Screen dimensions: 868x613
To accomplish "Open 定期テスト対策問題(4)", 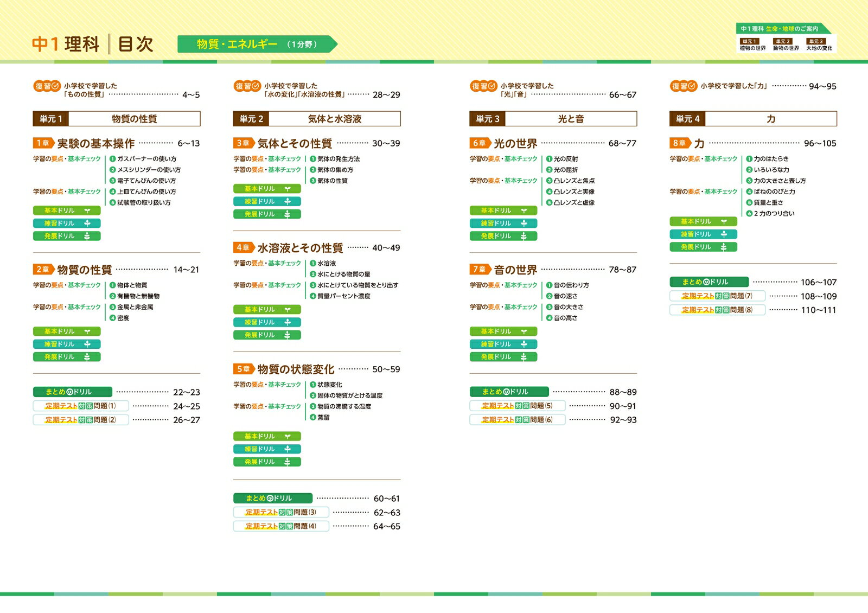I will point(281,526).
